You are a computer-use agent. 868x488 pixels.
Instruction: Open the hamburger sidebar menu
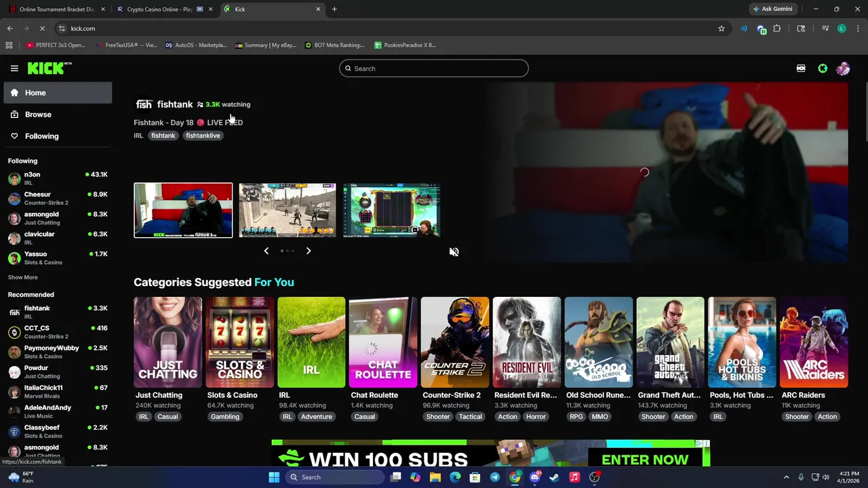(x=14, y=68)
